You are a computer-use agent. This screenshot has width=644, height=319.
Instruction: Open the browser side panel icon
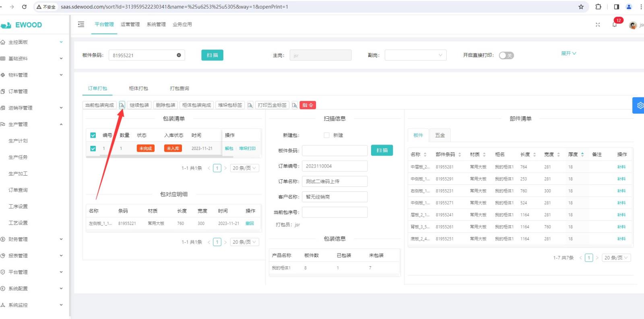point(616,7)
